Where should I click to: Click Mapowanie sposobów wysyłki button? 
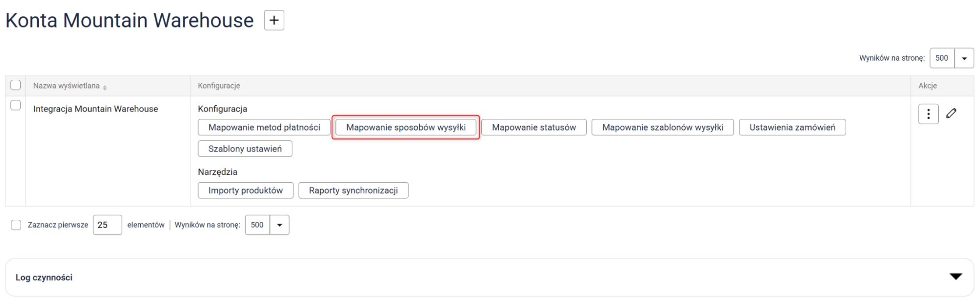pos(405,127)
